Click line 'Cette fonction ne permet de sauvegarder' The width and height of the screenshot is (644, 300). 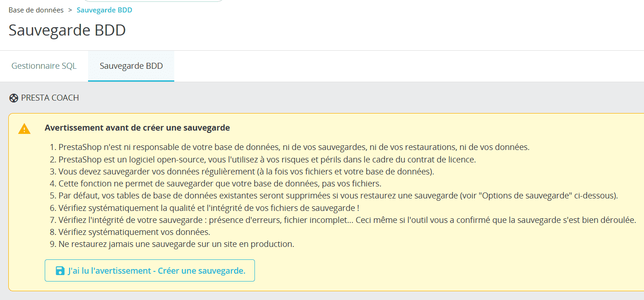[220, 184]
